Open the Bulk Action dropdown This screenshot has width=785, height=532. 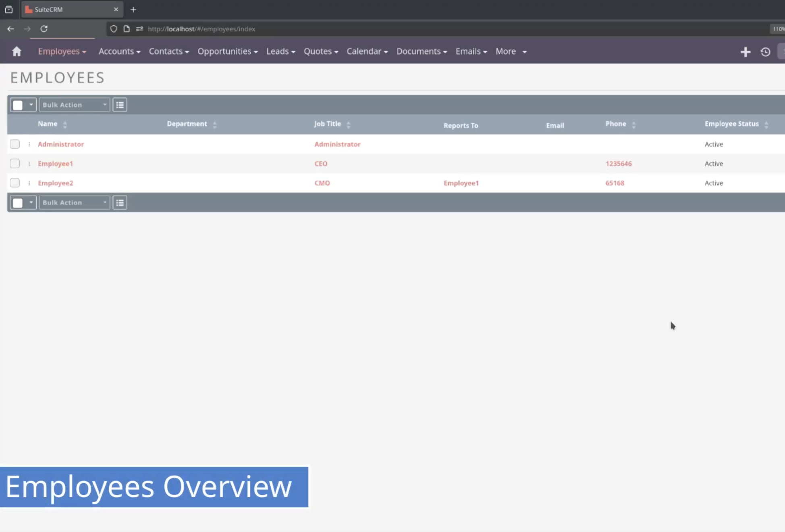74,104
